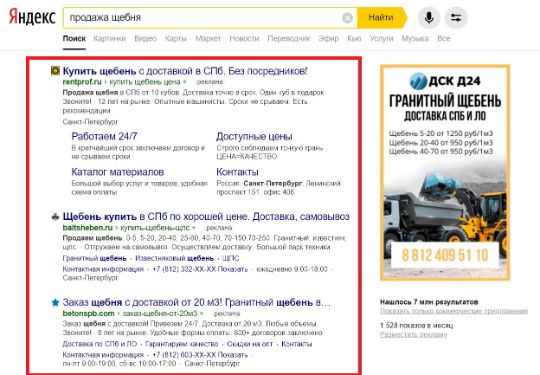The image size is (540, 375).
Task: Click the betonspb.com green URL
Action: click(x=89, y=313)
